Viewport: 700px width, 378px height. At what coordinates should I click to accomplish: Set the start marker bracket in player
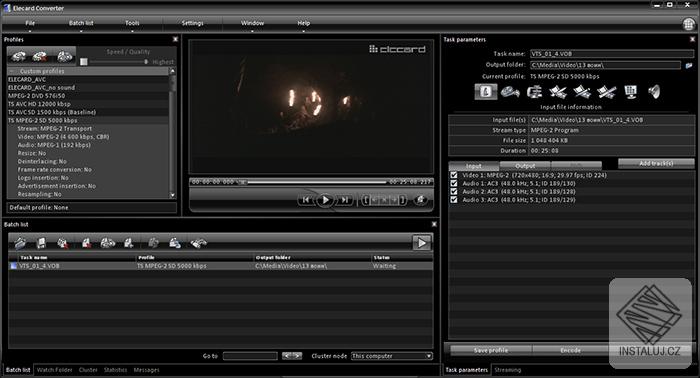click(366, 200)
